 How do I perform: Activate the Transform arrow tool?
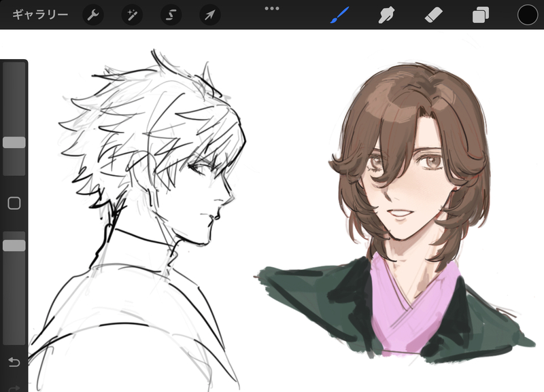click(x=210, y=15)
